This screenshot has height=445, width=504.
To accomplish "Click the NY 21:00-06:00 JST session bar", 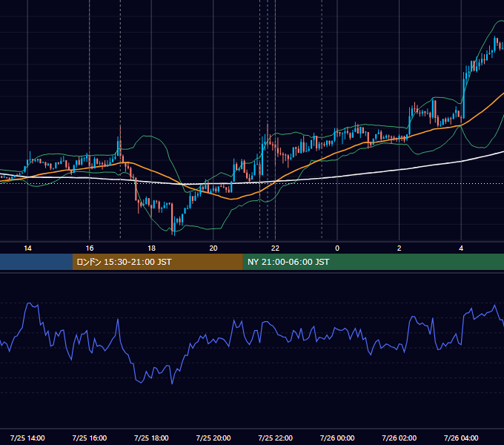I will click(373, 262).
